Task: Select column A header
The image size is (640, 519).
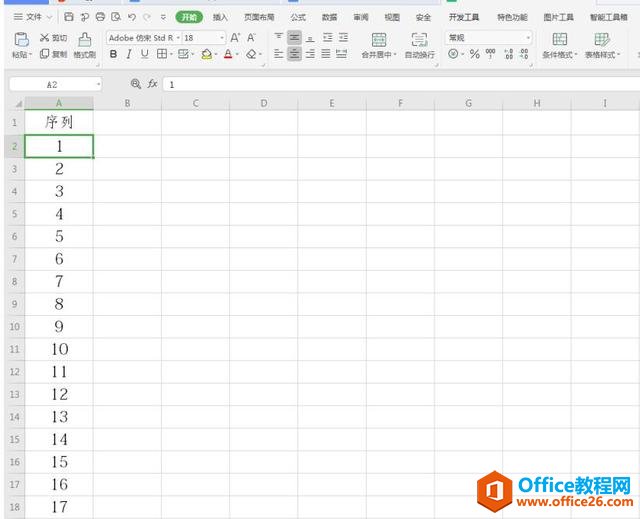Action: (x=59, y=103)
